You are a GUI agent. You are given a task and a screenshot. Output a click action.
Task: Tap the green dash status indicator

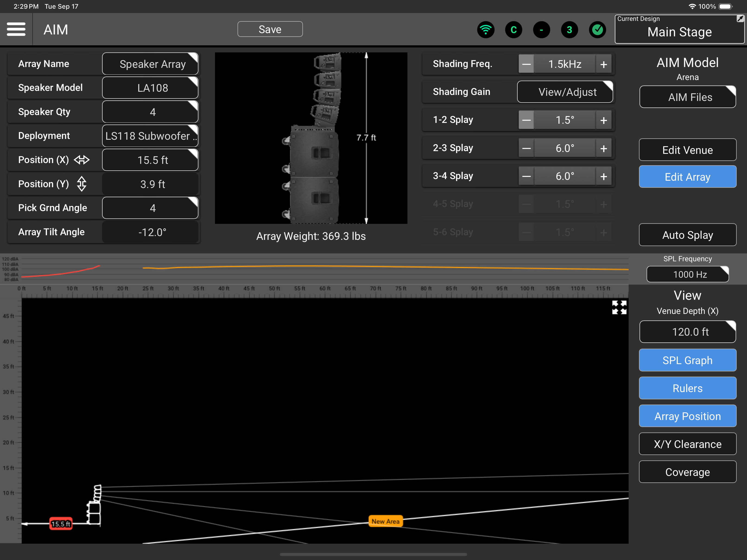point(541,30)
